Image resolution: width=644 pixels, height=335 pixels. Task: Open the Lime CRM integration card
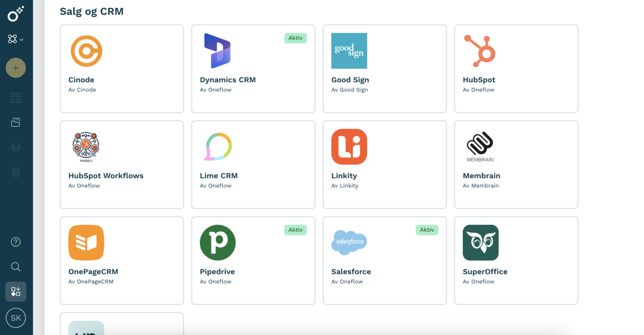click(x=253, y=164)
